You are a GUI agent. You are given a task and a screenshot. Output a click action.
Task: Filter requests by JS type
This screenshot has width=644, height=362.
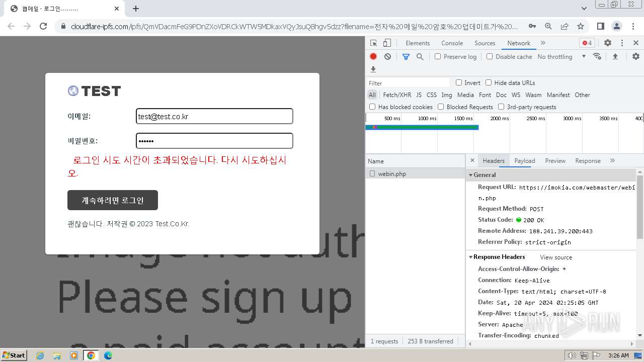[x=419, y=95]
